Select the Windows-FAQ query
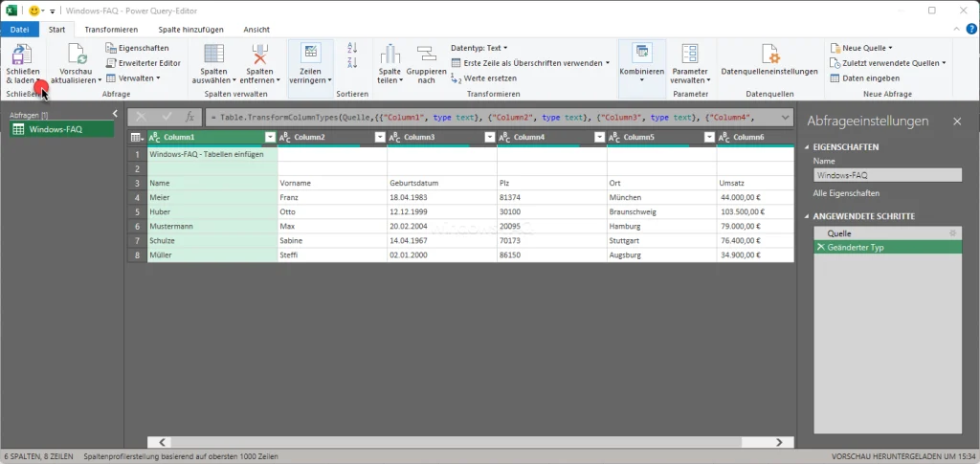The height and width of the screenshot is (464, 980). coord(61,129)
